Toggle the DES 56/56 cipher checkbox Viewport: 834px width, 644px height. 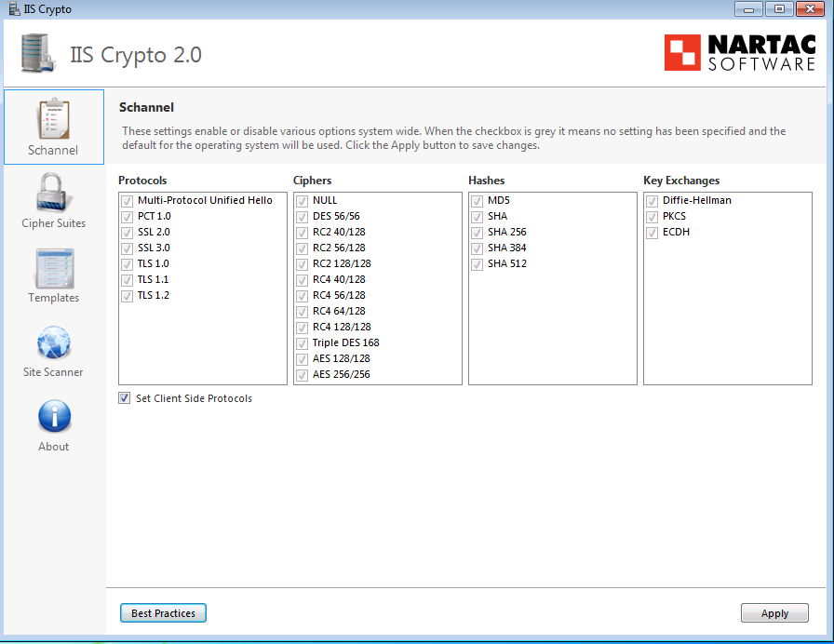303,217
